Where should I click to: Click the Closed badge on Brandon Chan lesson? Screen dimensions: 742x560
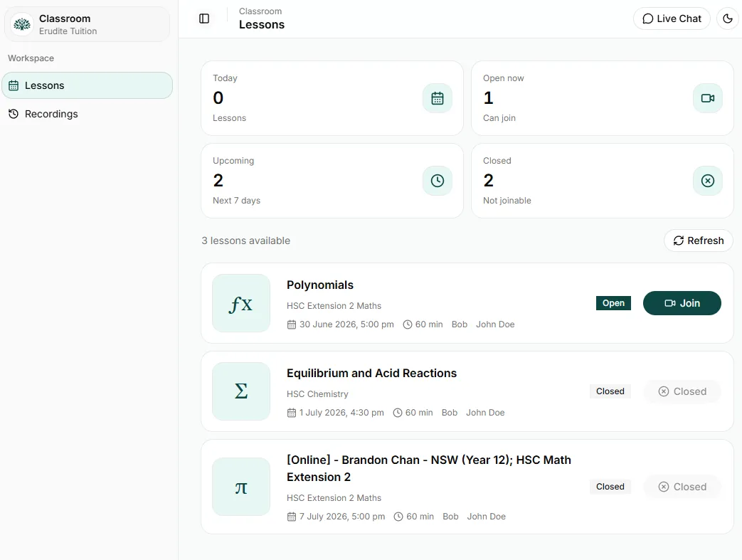pos(610,487)
